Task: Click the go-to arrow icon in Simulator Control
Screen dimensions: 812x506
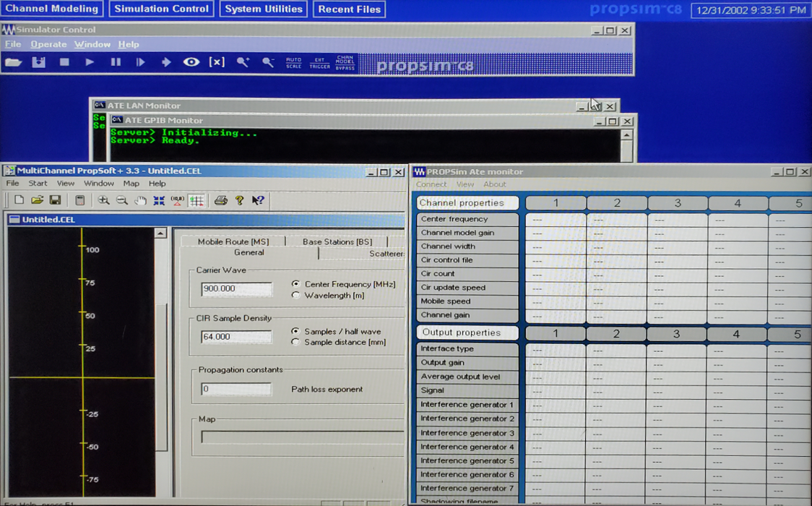Action: point(165,62)
